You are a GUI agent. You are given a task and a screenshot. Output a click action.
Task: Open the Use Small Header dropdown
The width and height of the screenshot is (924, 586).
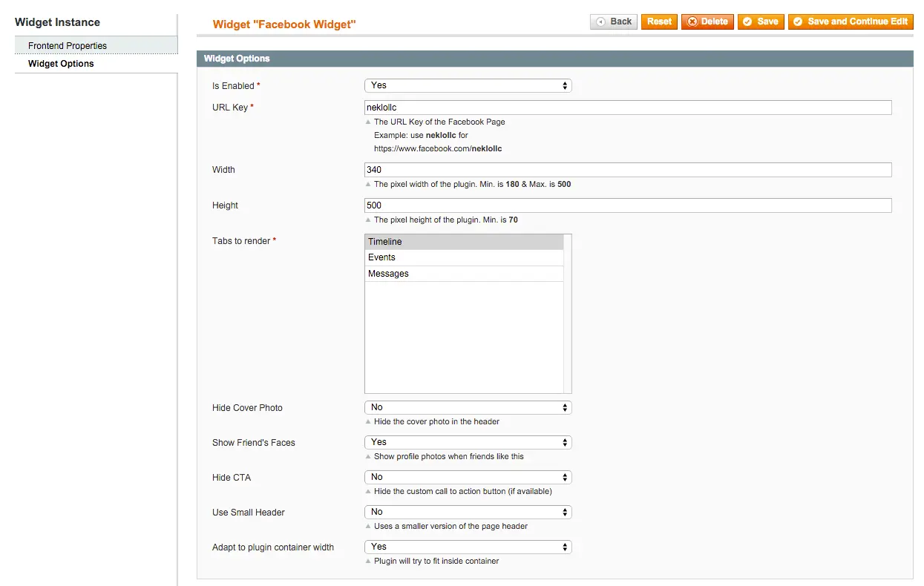(x=468, y=512)
